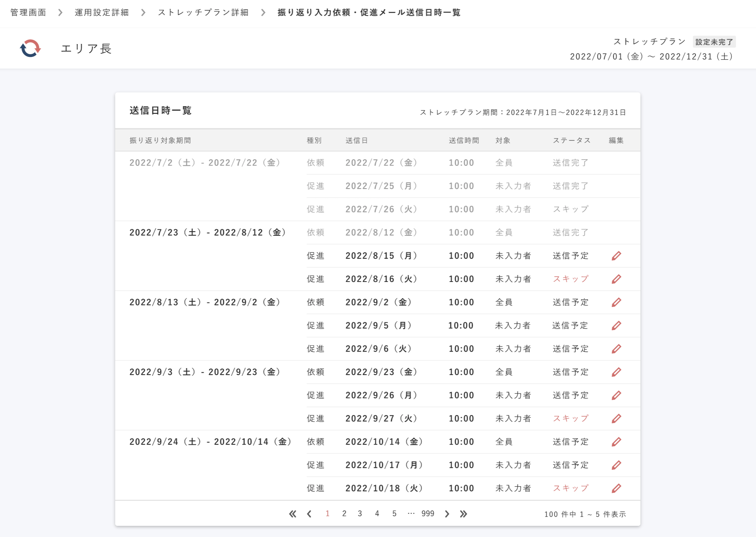Click 10:00 time for 2022/9/23
The image size is (756, 537).
point(461,372)
